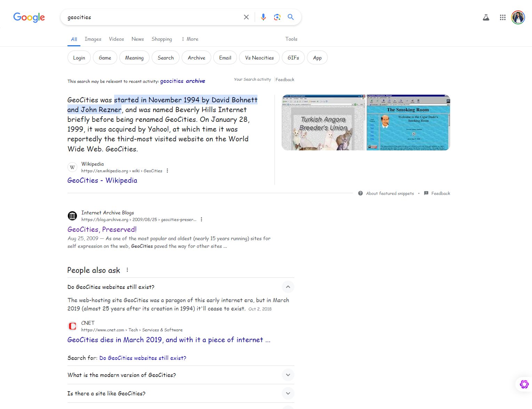Search for 'Do GeoCities websites still exist?' link
The width and height of the screenshot is (532, 409).
tap(143, 358)
